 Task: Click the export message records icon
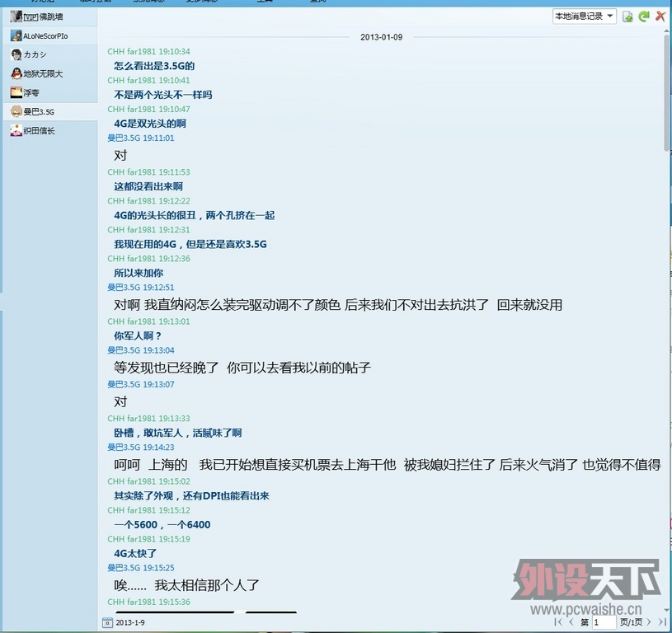[x=627, y=16]
